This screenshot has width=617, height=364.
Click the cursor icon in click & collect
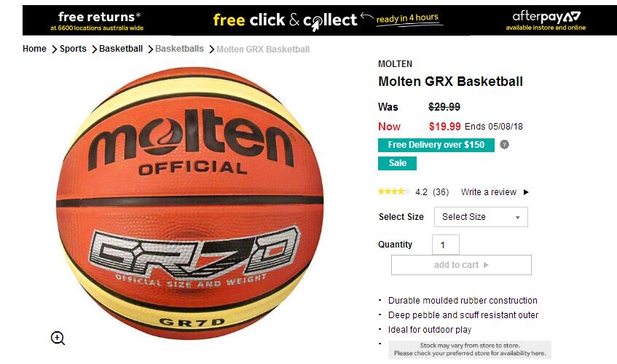click(317, 23)
